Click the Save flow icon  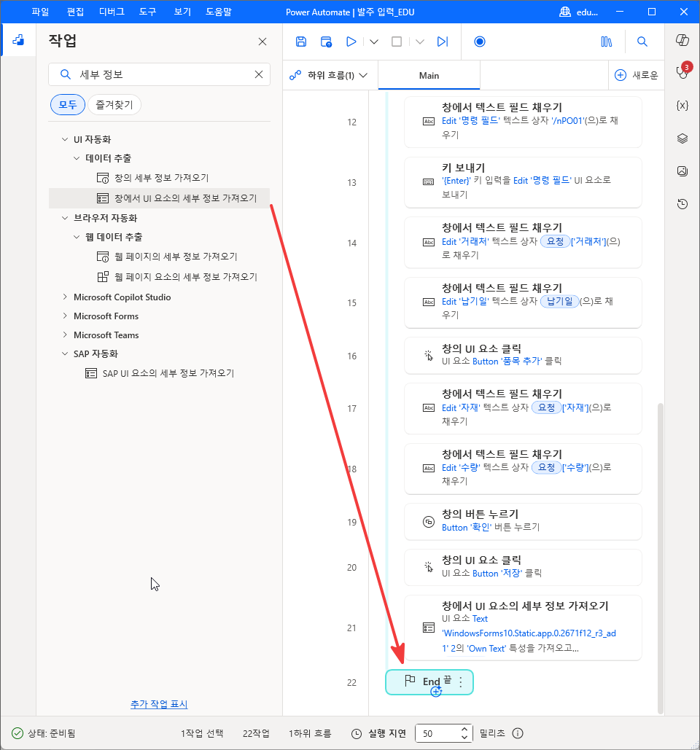pyautogui.click(x=301, y=42)
